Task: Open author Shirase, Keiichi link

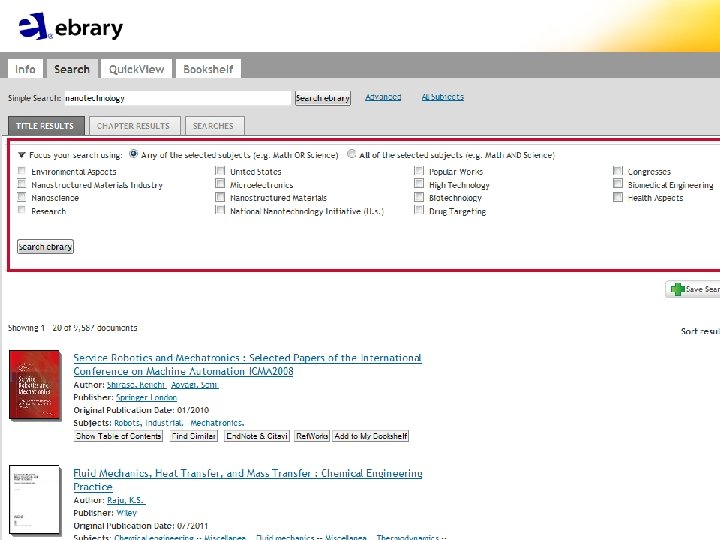Action: pyautogui.click(x=136, y=385)
